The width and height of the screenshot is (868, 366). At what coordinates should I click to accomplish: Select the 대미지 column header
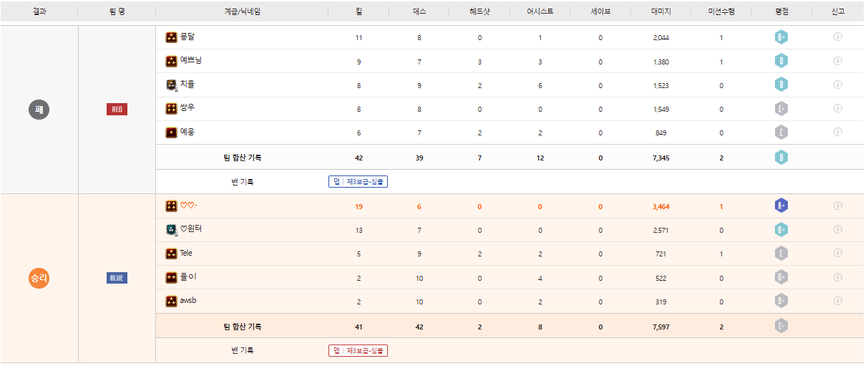pos(660,11)
